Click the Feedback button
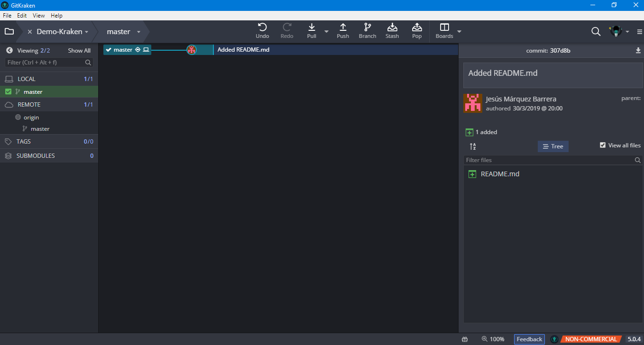 click(x=529, y=339)
